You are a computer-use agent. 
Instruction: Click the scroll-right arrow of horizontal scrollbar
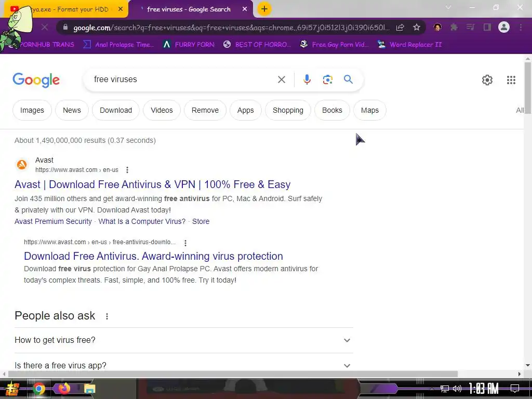[x=520, y=374]
